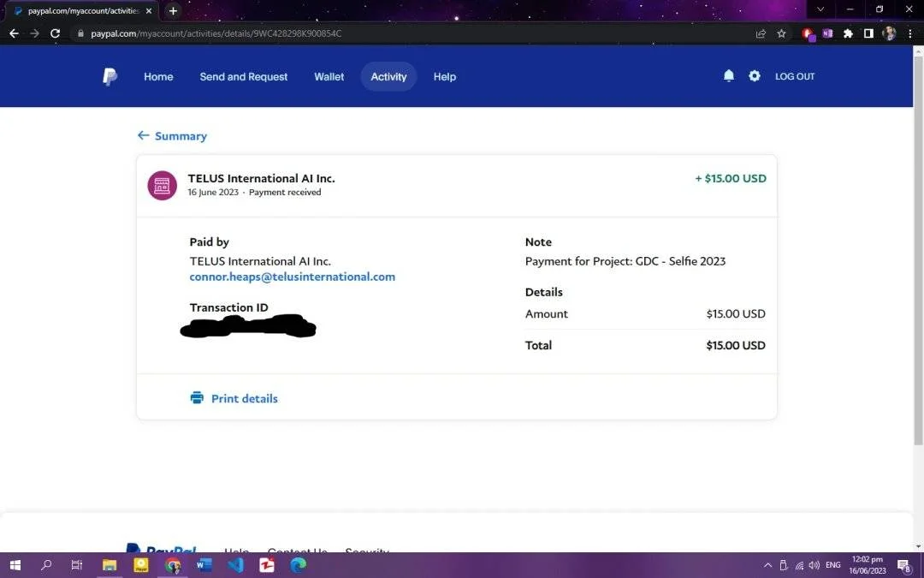Screen dimensions: 924x578
Task: Click the browser forward arrow
Action: [x=35, y=33]
